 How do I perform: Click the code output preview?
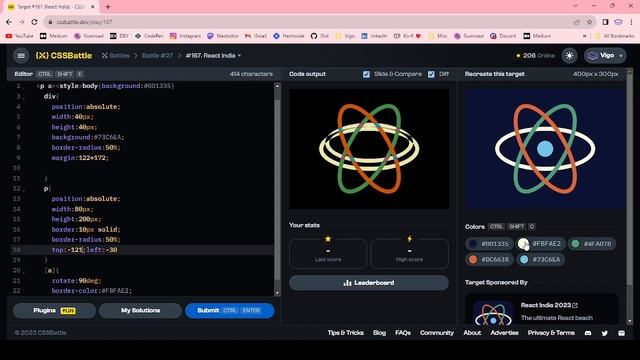click(369, 149)
